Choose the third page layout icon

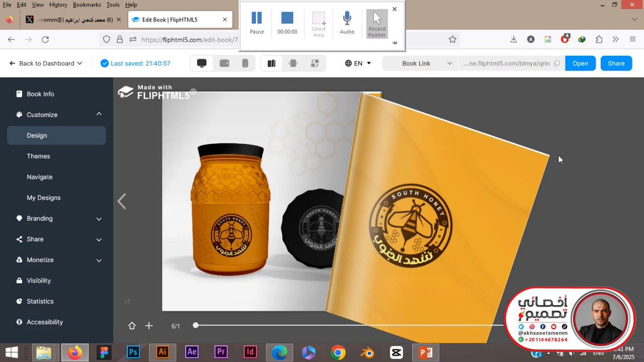[x=314, y=63]
